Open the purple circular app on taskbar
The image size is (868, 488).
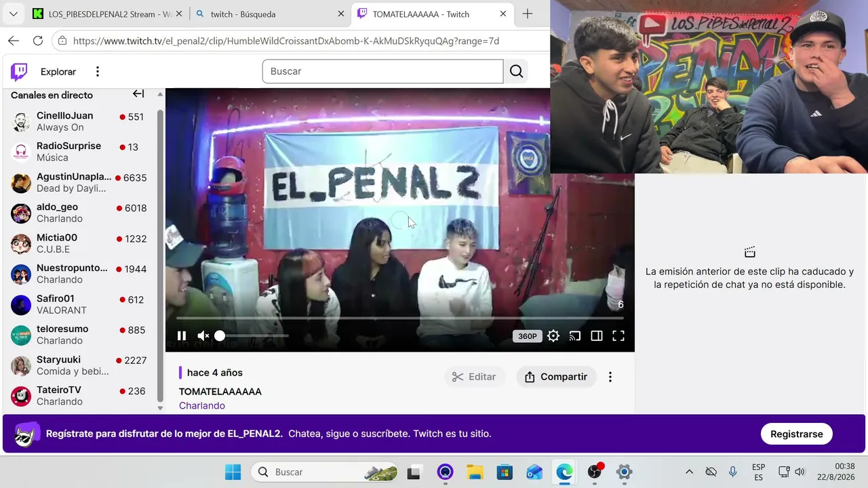pyautogui.click(x=445, y=472)
